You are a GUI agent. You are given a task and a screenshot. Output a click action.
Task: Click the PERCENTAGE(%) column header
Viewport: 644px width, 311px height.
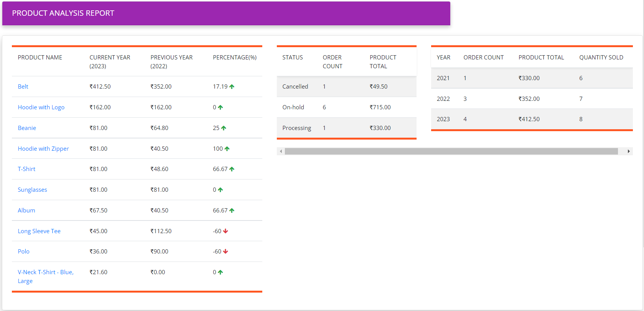234,58
